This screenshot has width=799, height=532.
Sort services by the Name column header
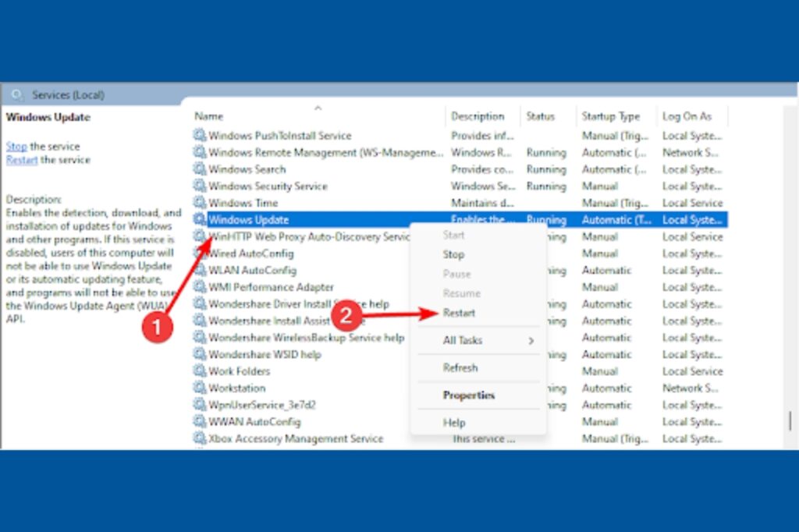click(209, 116)
